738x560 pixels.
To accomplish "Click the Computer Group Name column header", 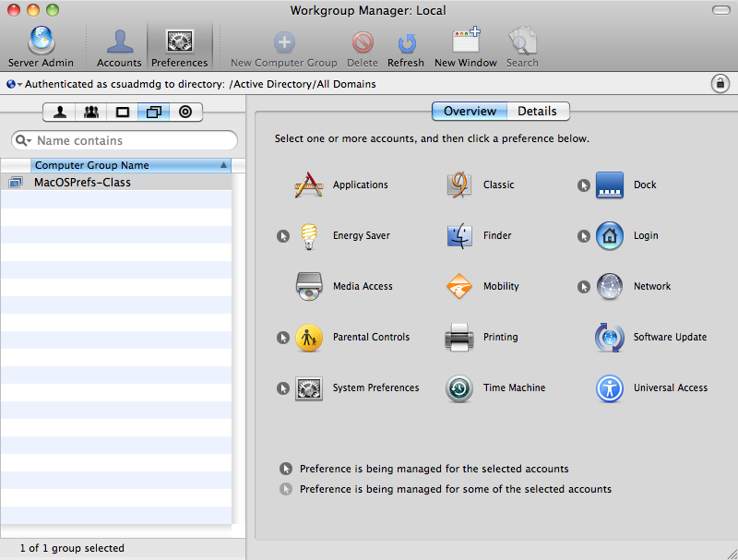I will tap(131, 165).
